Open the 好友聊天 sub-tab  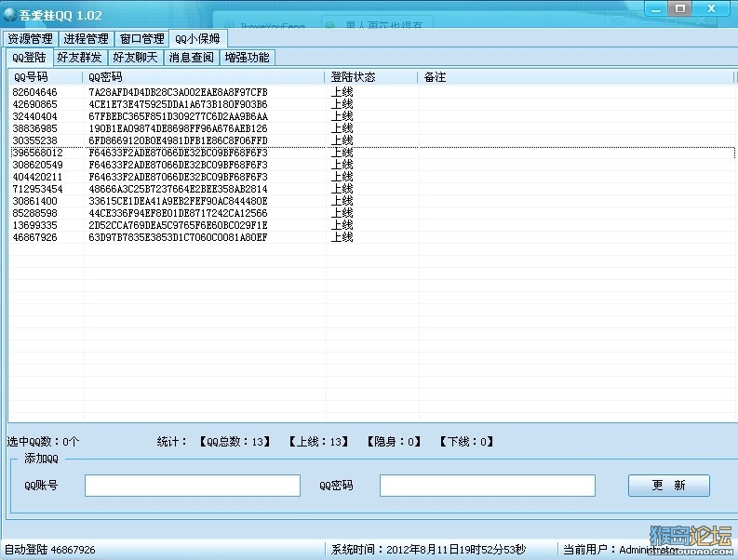click(135, 58)
